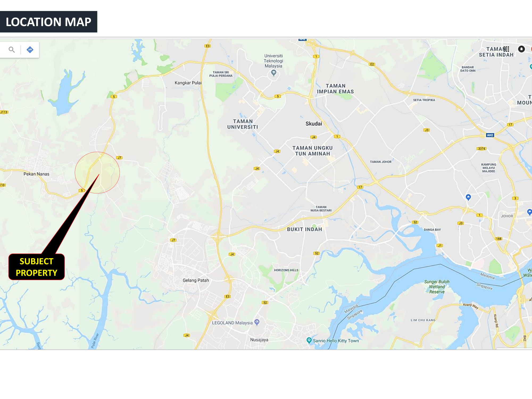Click the Nusajaya place label
This screenshot has height=399, width=532.
259,340
